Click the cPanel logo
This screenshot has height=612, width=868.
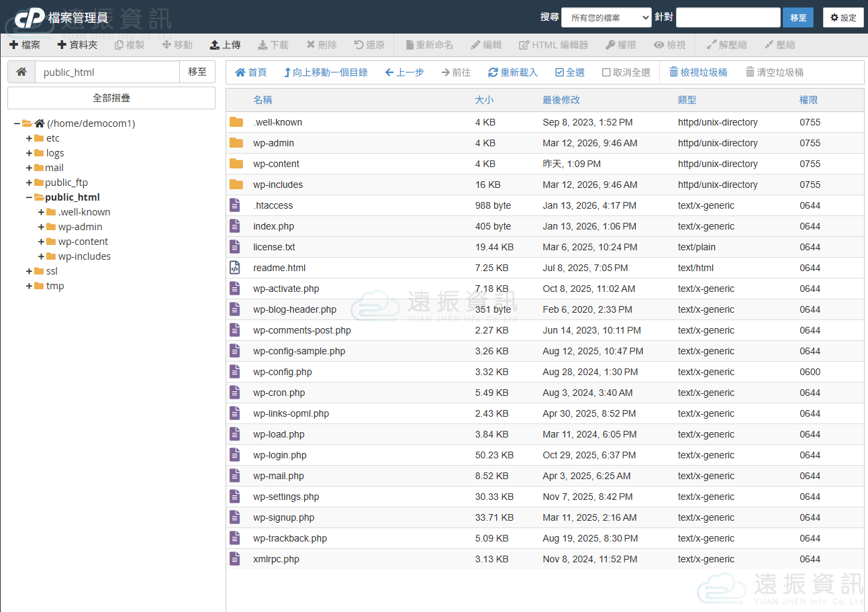[30, 17]
